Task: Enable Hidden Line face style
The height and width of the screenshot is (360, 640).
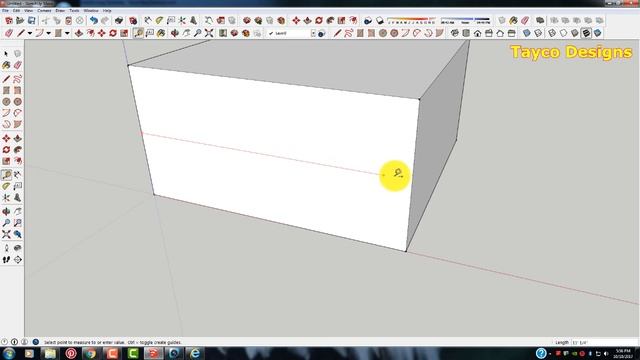Action: (563, 33)
